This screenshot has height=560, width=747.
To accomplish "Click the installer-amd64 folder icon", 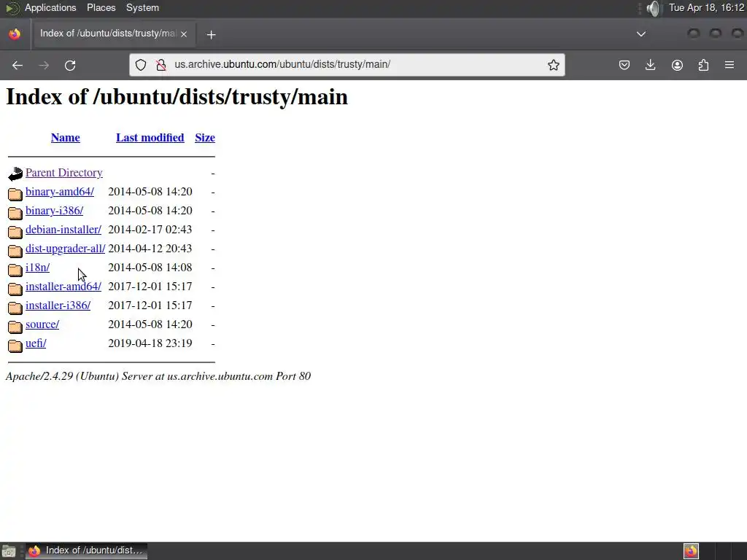I will (15, 289).
